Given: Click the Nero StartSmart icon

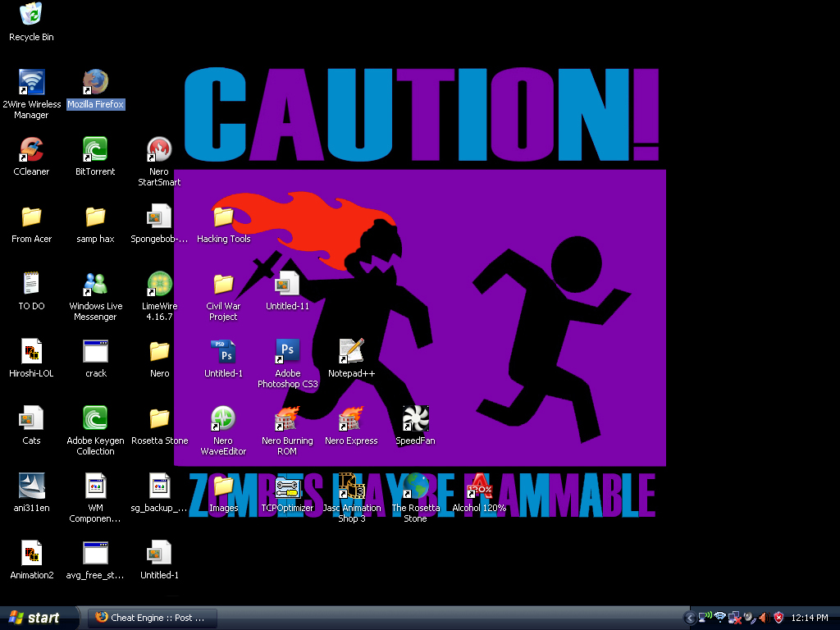Looking at the screenshot, I should coord(159,149).
